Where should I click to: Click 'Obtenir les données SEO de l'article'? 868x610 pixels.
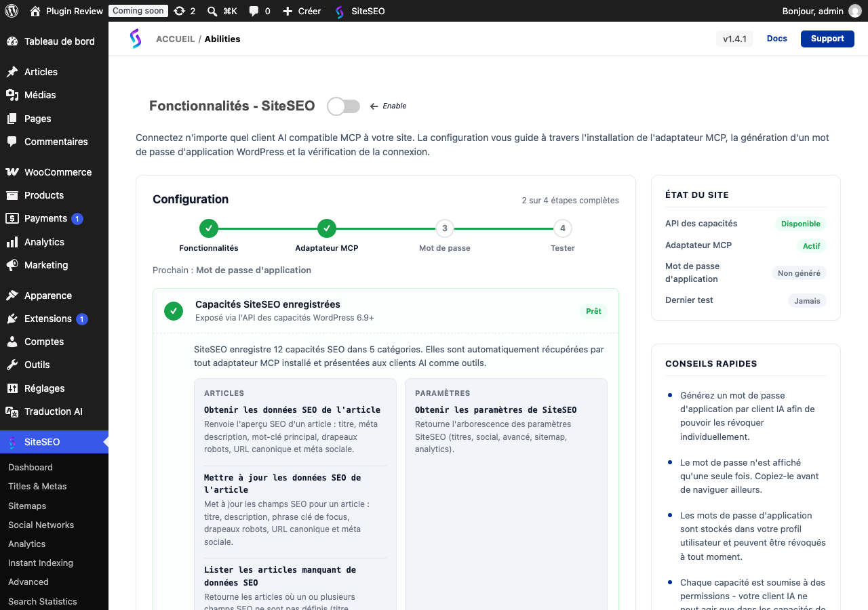pos(292,409)
